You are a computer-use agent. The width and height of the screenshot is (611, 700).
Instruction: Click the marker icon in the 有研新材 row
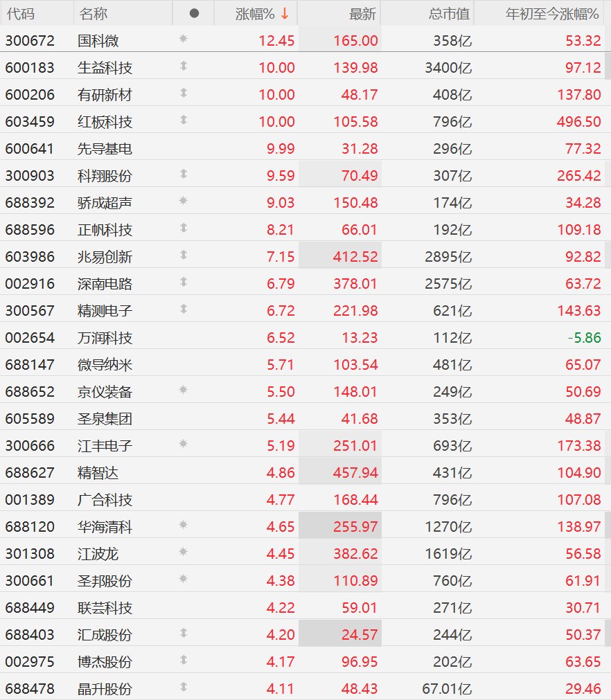coord(183,93)
